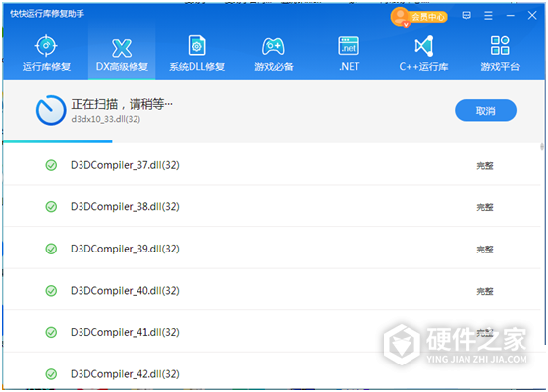The width and height of the screenshot is (548, 392).
Task: Select the D3DCompiler_39.dll(32) row text
Action: pyautogui.click(x=125, y=249)
